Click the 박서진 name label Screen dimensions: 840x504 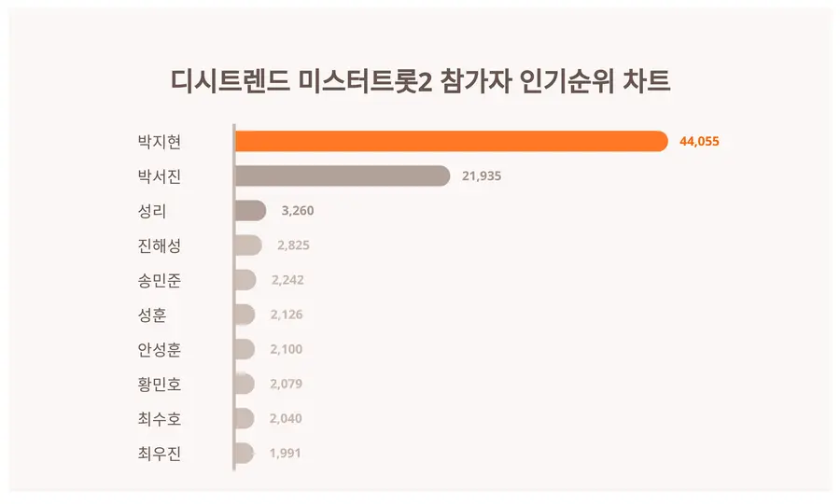point(159,176)
